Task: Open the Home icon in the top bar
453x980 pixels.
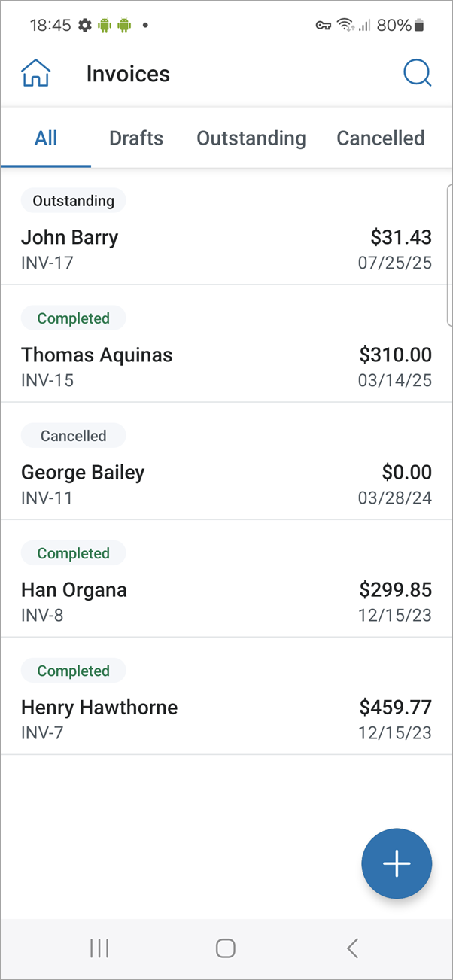Action: pyautogui.click(x=35, y=72)
